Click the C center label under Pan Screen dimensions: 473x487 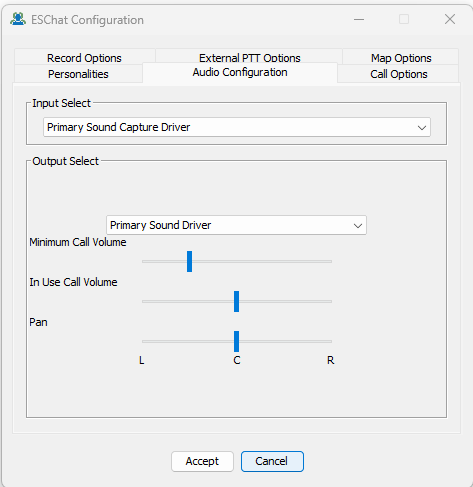click(x=237, y=360)
